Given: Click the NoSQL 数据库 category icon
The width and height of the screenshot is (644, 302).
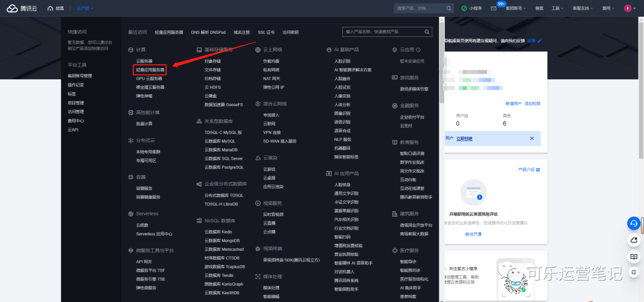Looking at the screenshot, I should (x=199, y=220).
